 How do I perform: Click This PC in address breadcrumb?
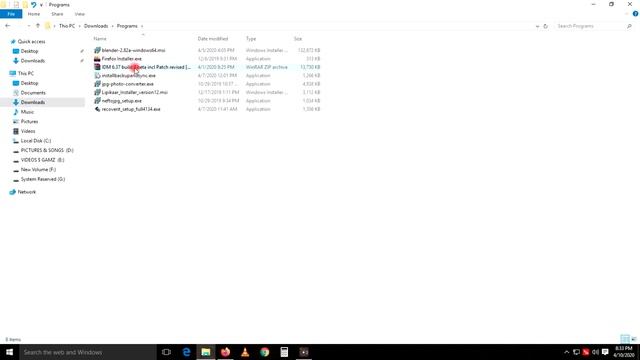point(67,26)
